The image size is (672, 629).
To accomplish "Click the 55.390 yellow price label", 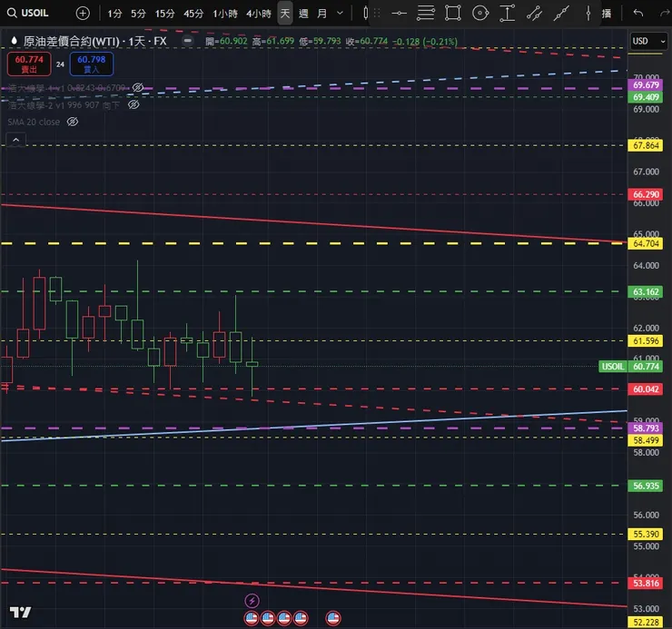I will pos(646,534).
